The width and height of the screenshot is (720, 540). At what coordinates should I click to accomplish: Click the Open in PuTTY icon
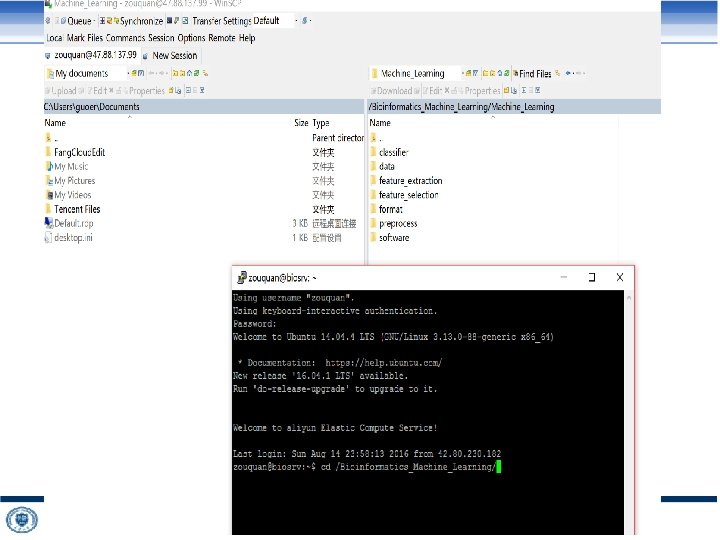(177, 21)
